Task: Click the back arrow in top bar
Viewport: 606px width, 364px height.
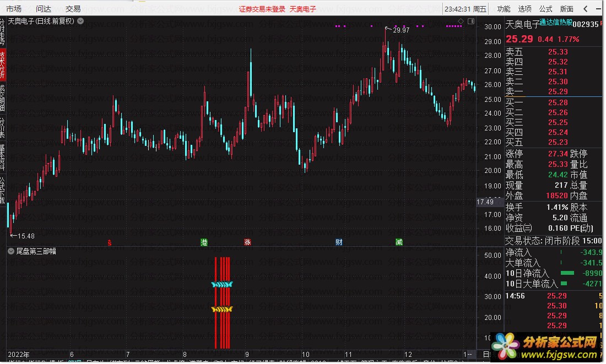Action: tap(586, 8)
